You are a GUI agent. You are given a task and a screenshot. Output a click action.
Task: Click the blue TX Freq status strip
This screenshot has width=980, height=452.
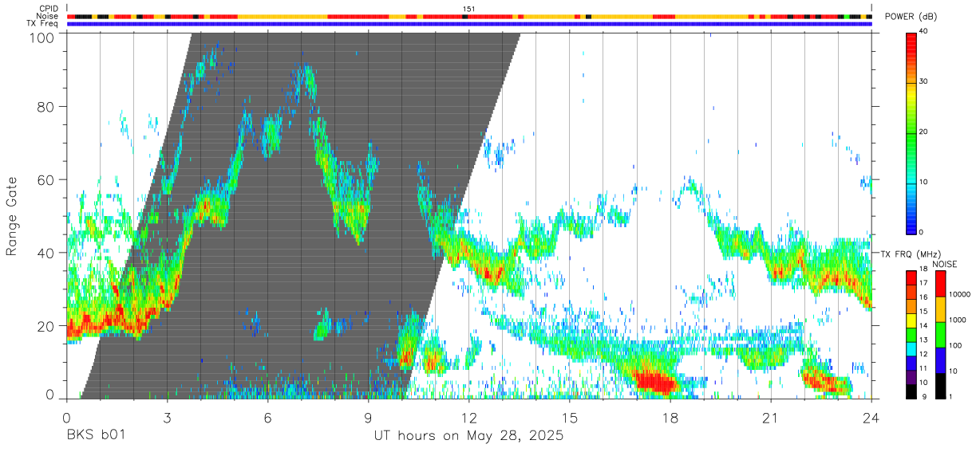[469, 23]
